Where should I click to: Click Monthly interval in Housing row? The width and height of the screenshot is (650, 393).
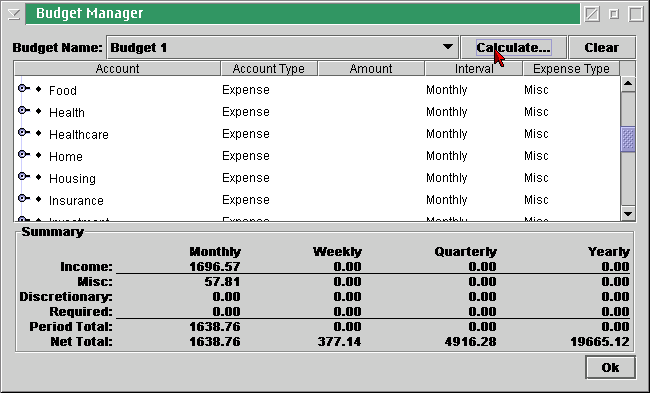pyautogui.click(x=446, y=178)
